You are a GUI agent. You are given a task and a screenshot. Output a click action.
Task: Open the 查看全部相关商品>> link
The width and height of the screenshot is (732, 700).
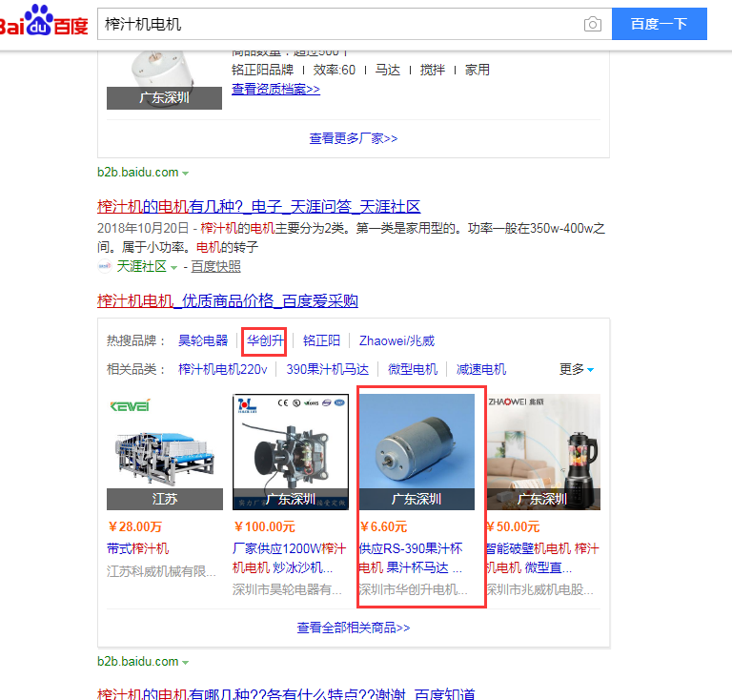tap(354, 628)
